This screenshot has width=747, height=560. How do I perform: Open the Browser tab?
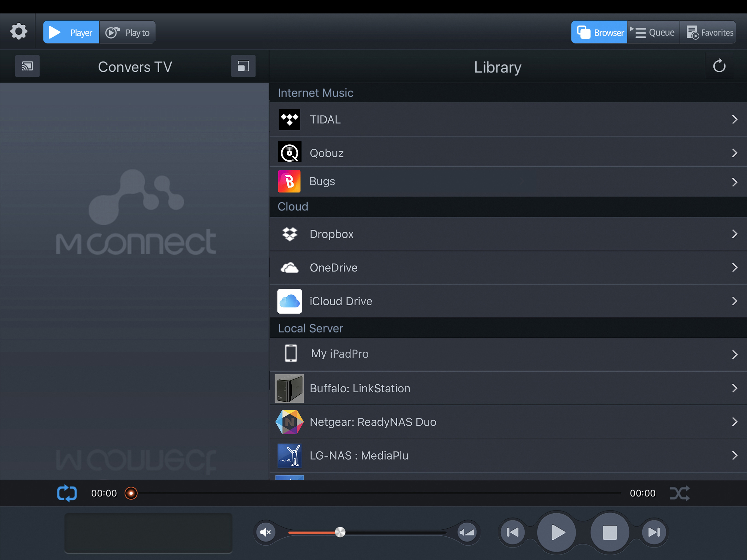point(599,33)
